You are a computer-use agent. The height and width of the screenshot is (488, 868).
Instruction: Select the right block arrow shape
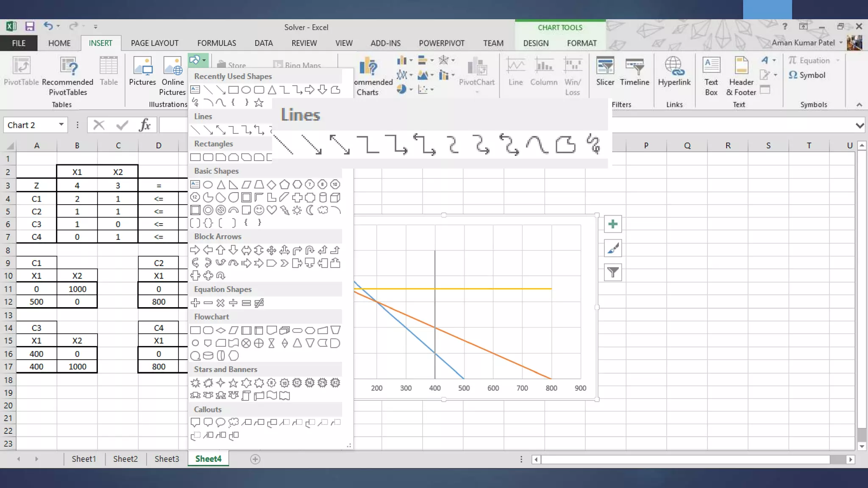(195, 250)
